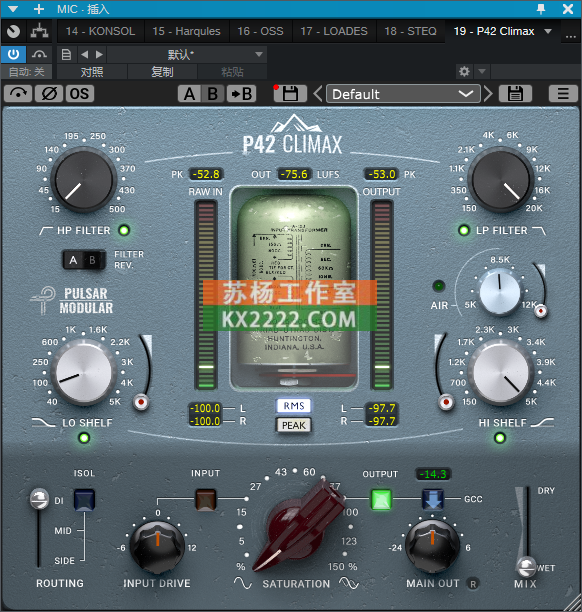Toggle the AIR band LED

click(439, 286)
